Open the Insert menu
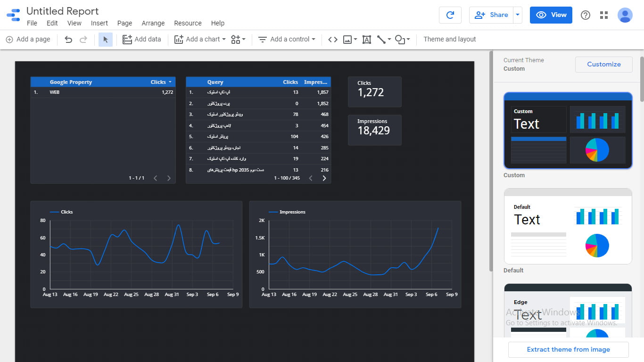 (99, 23)
